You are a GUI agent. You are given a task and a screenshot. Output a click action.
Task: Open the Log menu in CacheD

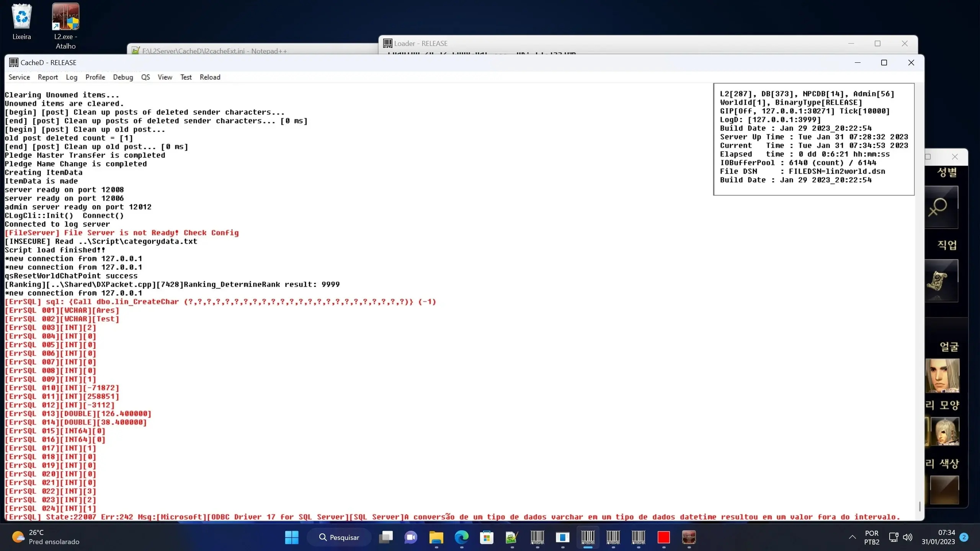tap(71, 77)
